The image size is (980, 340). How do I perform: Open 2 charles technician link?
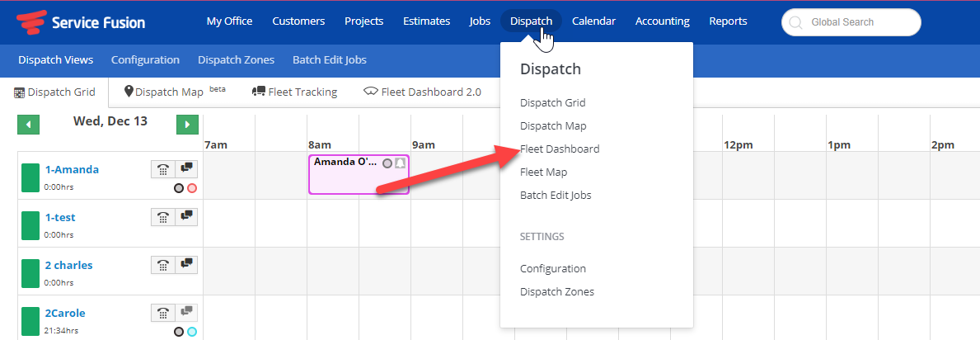[68, 265]
